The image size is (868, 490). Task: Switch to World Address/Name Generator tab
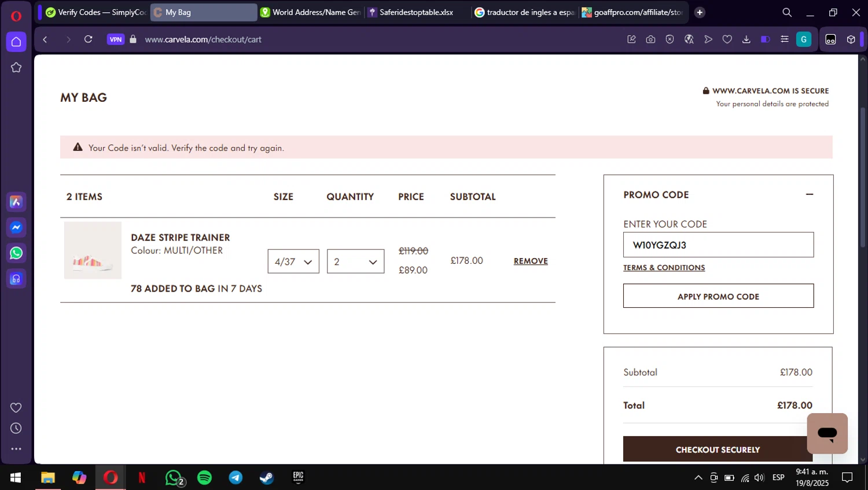pyautogui.click(x=310, y=12)
